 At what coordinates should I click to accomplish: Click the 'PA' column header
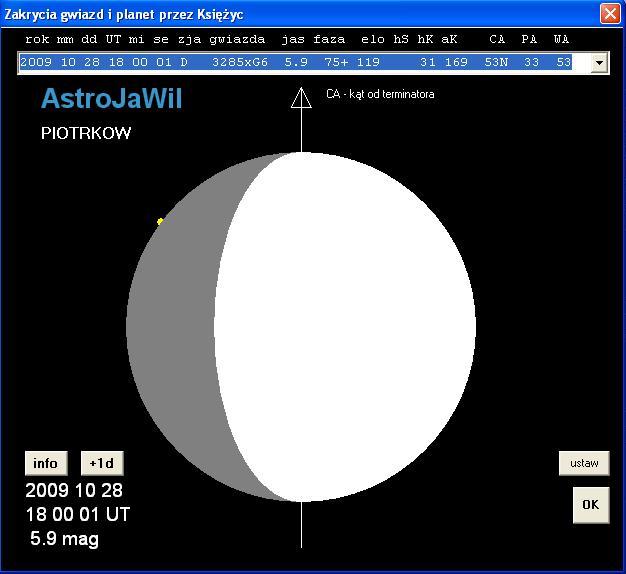tap(529, 39)
